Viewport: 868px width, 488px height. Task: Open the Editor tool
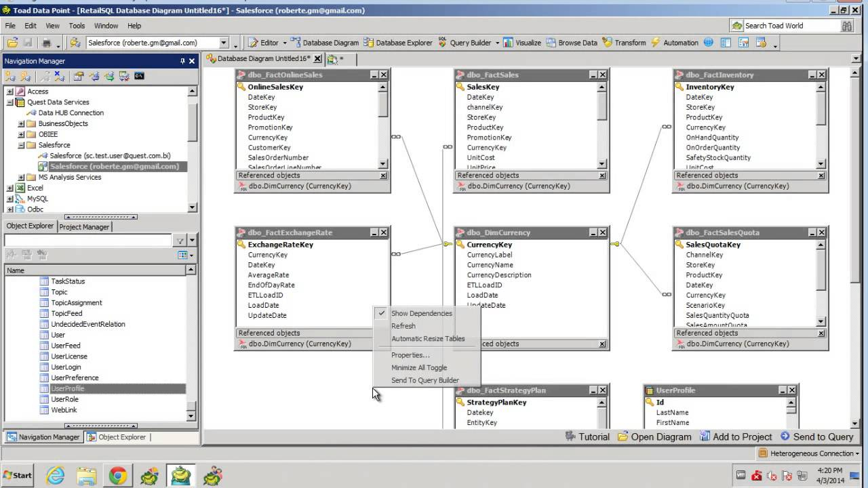tap(263, 43)
